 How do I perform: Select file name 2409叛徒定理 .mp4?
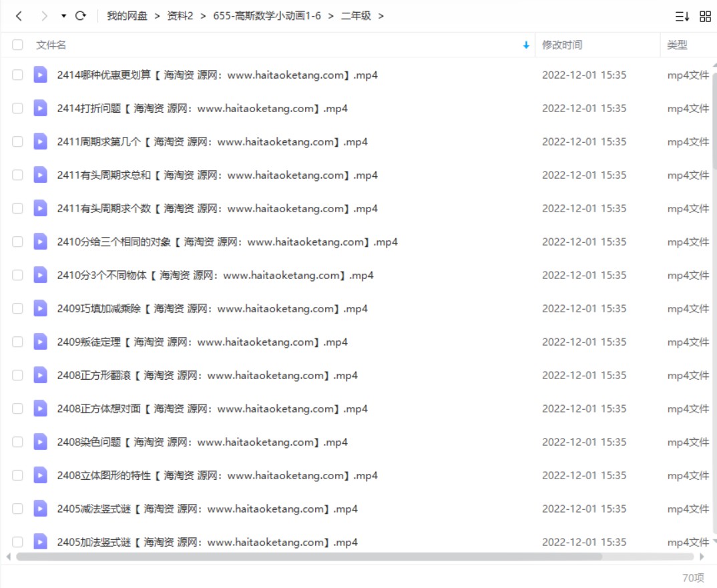202,342
